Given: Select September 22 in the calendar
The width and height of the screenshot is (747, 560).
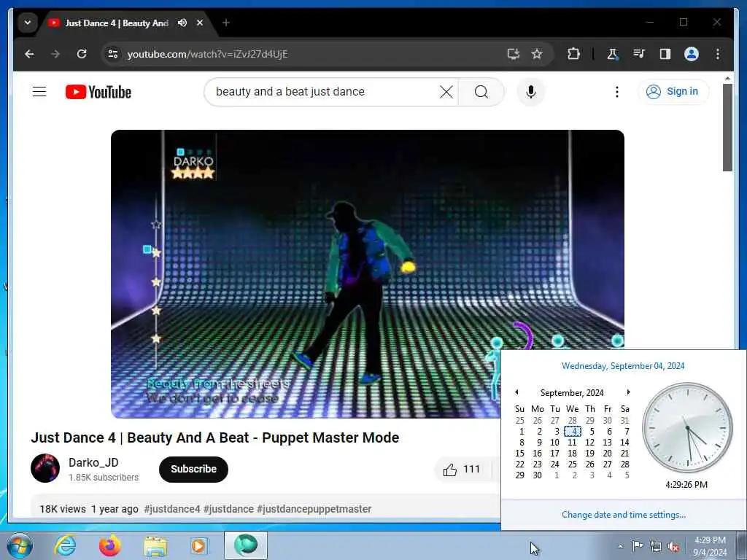Looking at the screenshot, I should coord(519,464).
